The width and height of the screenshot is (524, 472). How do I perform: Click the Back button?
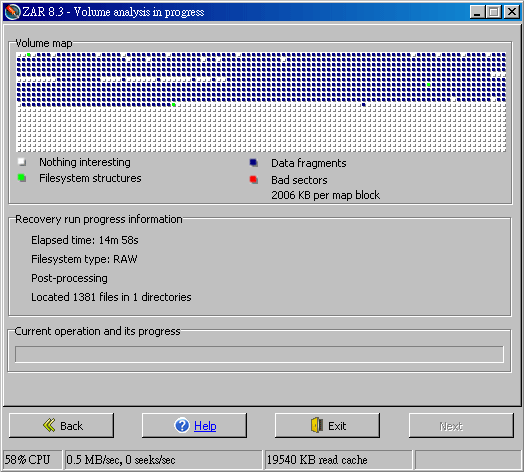[61, 426]
